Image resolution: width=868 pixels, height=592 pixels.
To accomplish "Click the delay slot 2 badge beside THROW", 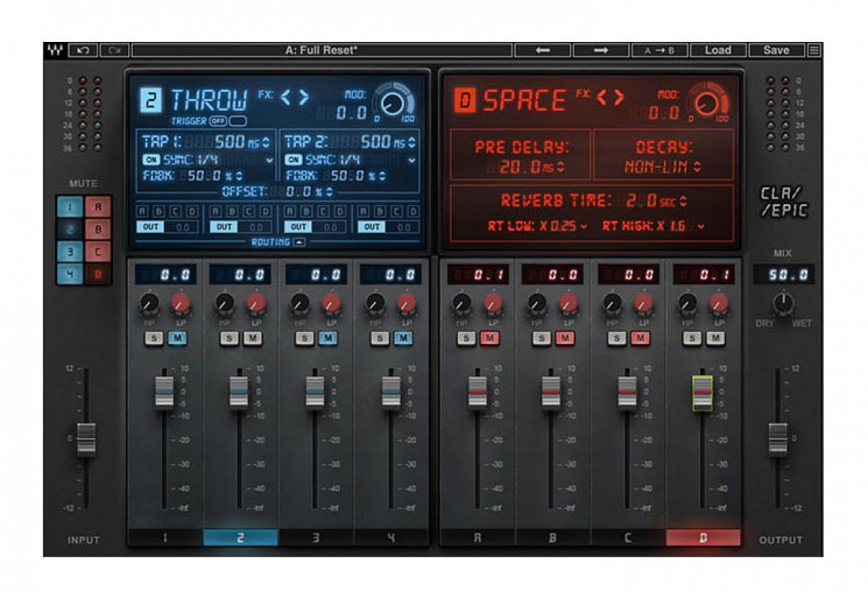I will [150, 99].
